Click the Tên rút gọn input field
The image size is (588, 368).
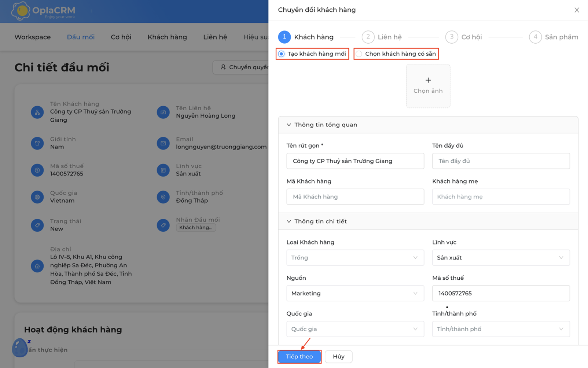[x=355, y=161]
